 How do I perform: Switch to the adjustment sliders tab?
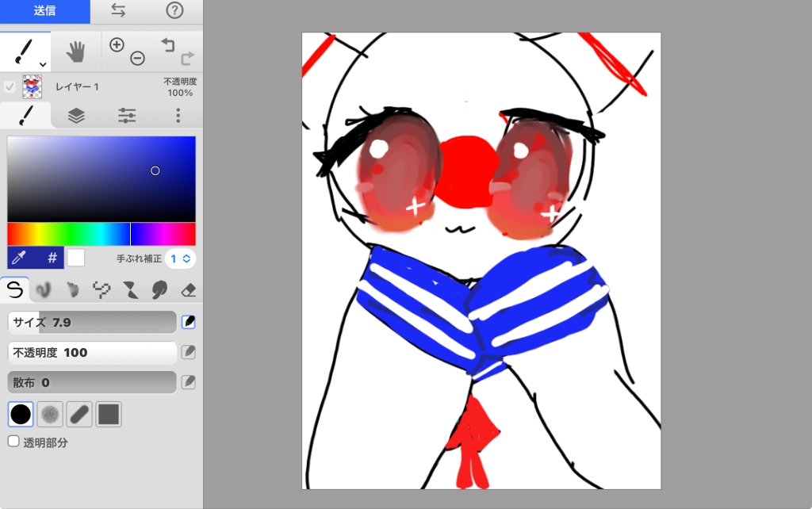(x=127, y=116)
